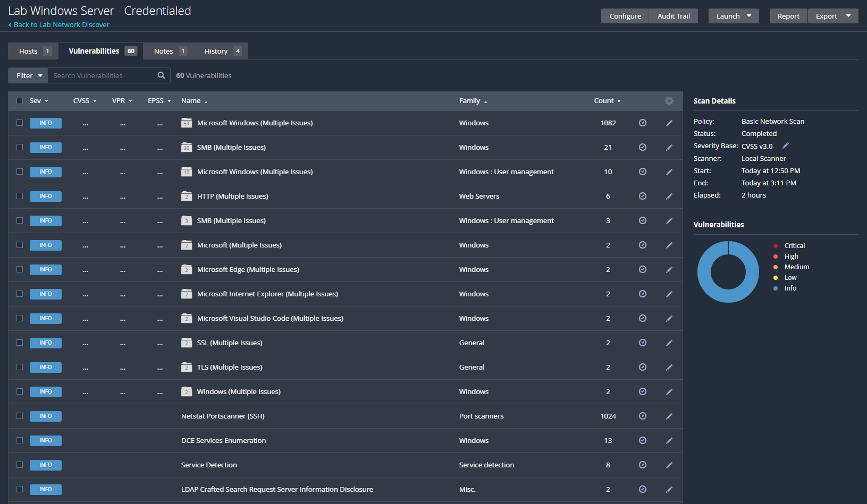Modify pencil icon for HTTP (Multiple Issues)
The width and height of the screenshot is (867, 504).
[669, 196]
